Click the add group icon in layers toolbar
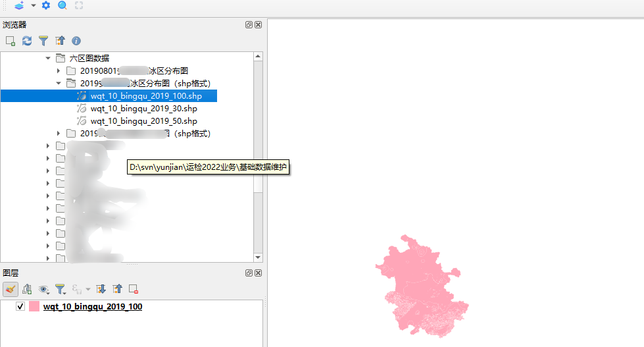Screen dimensions: 644x347 coord(27,289)
